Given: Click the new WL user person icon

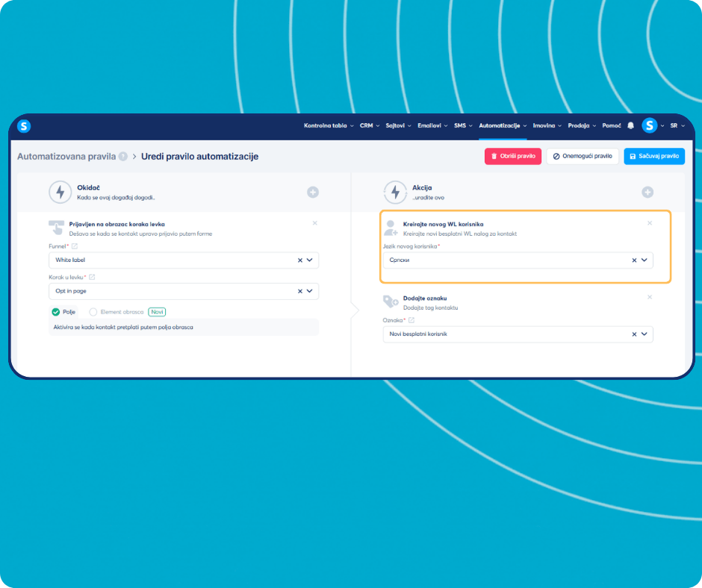Looking at the screenshot, I should tap(391, 228).
